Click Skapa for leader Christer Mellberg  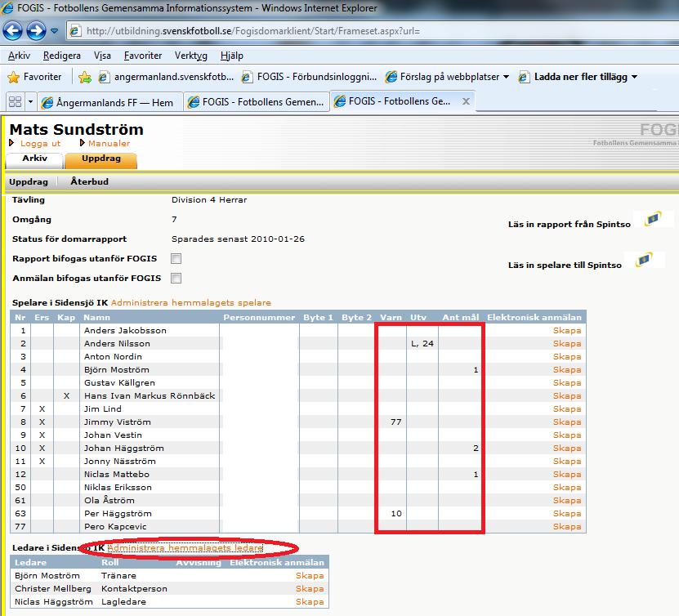click(310, 589)
